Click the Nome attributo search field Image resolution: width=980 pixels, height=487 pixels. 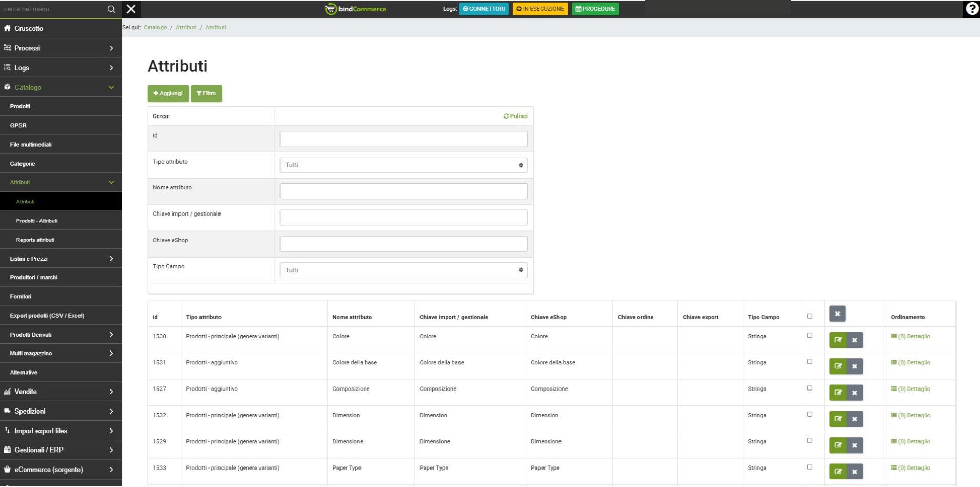click(x=403, y=191)
